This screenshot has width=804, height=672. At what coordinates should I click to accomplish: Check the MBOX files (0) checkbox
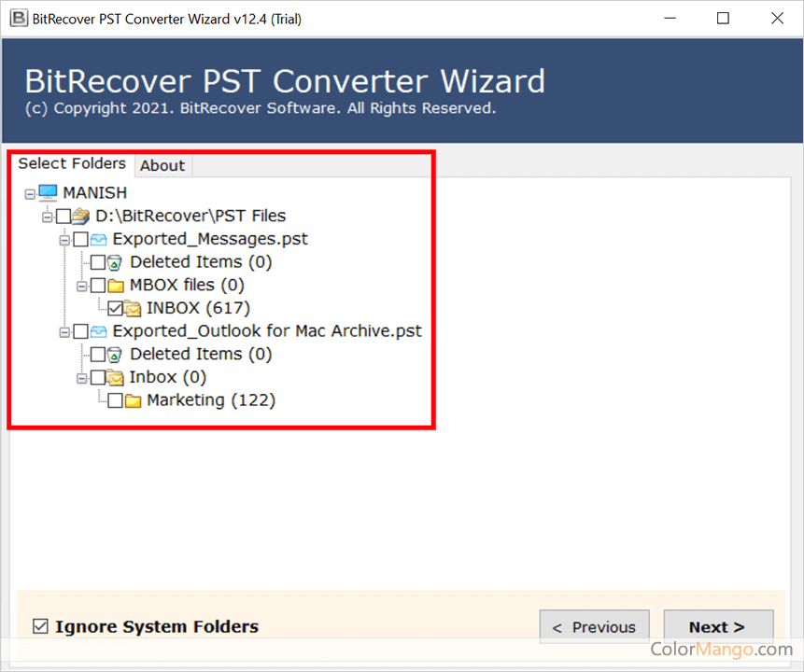point(97,286)
